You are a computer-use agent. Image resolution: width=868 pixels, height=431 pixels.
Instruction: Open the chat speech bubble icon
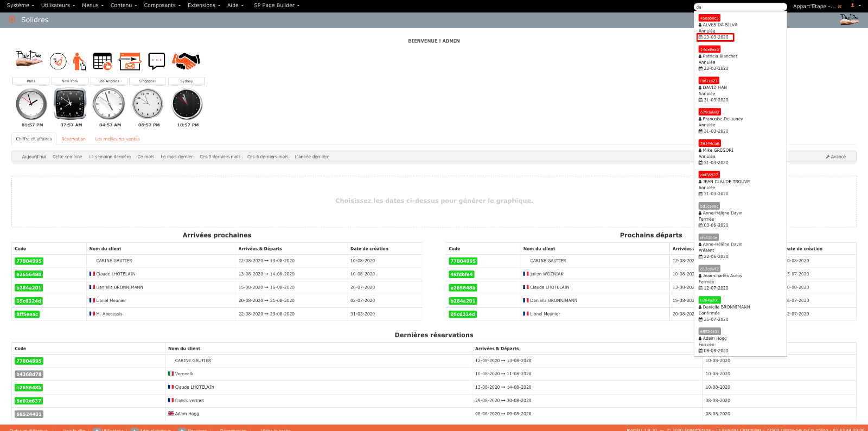coord(156,61)
